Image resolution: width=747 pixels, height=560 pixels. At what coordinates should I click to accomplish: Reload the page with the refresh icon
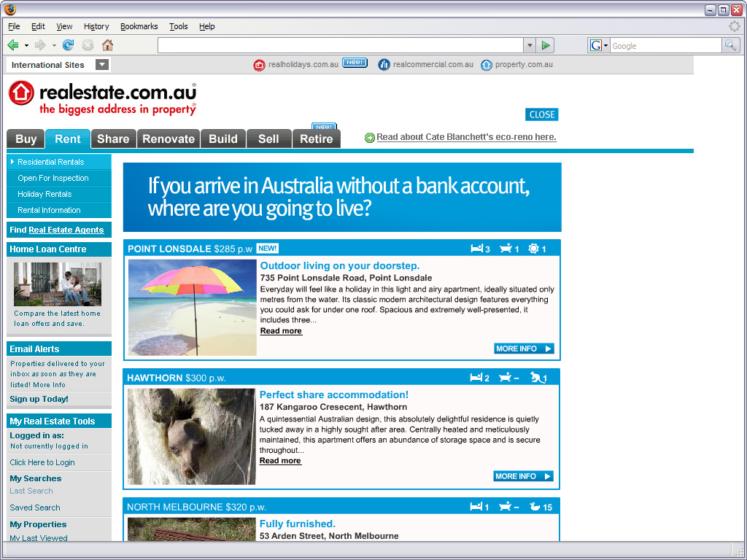pos(68,45)
